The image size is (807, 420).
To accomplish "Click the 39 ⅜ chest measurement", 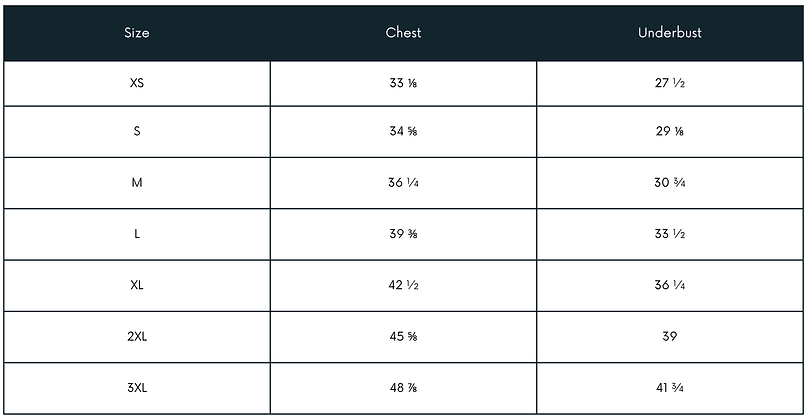I will tap(404, 234).
